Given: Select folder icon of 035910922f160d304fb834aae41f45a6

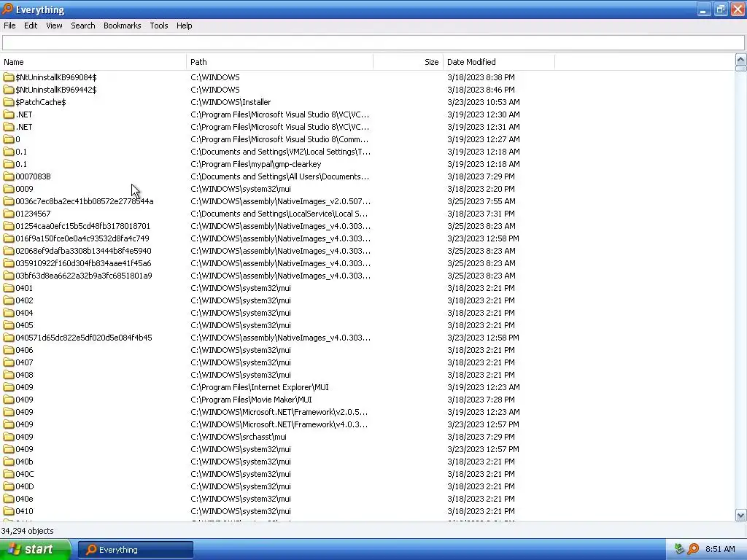Looking at the screenshot, I should click(x=9, y=262).
